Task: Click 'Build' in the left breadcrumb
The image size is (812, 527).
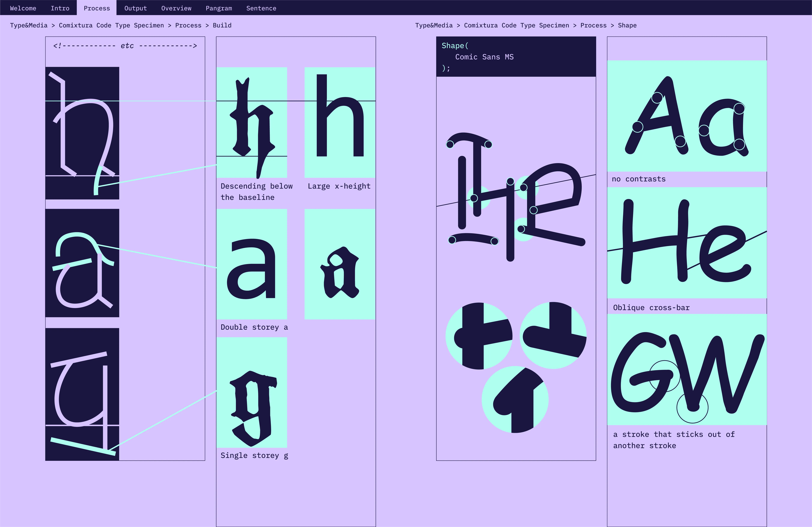Action: tap(222, 25)
